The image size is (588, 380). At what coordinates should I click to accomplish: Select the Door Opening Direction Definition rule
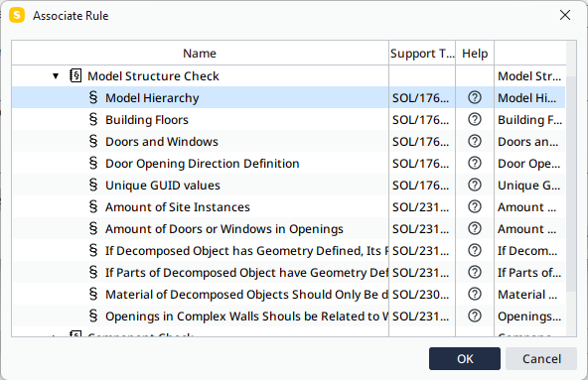click(288, 163)
